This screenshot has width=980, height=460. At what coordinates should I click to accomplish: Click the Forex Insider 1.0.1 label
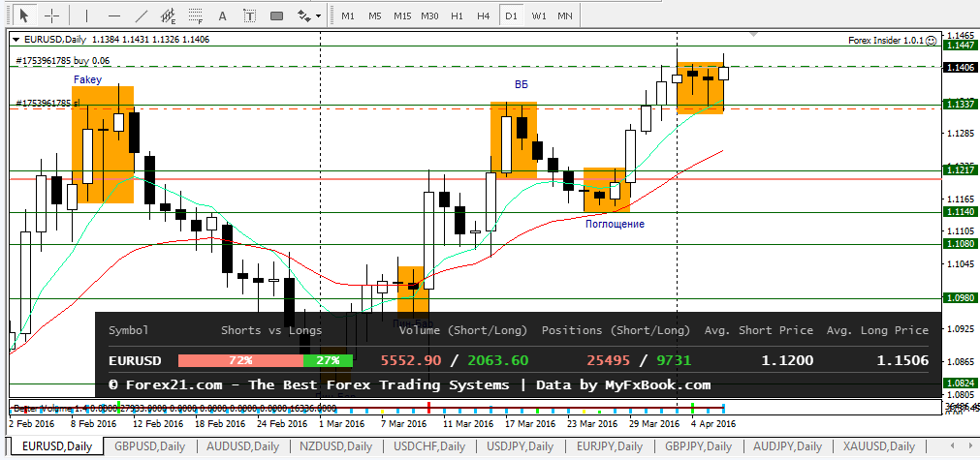pos(886,40)
